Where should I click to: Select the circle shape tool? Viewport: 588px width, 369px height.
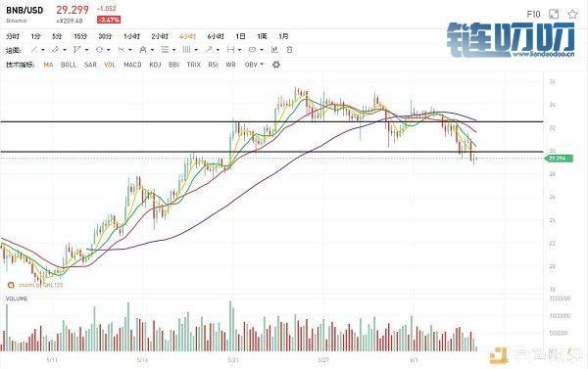(99, 50)
